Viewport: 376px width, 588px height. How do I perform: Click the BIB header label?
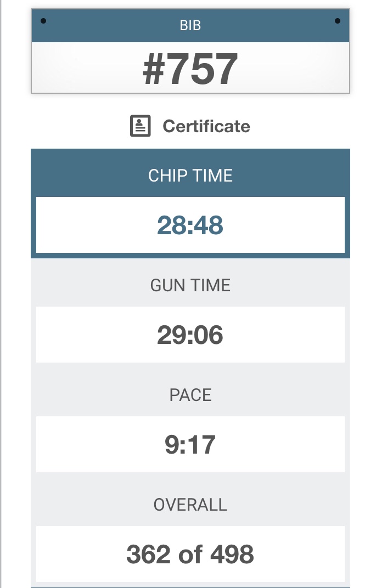tap(190, 26)
